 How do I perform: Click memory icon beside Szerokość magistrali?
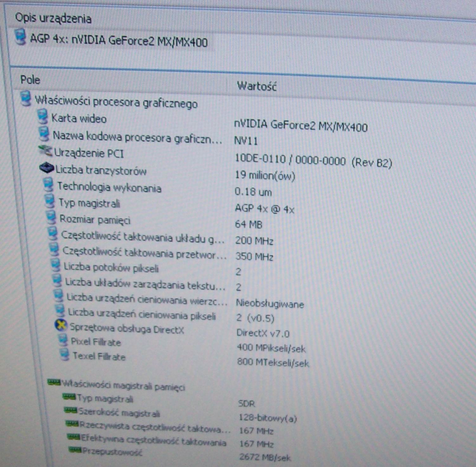[70, 411]
